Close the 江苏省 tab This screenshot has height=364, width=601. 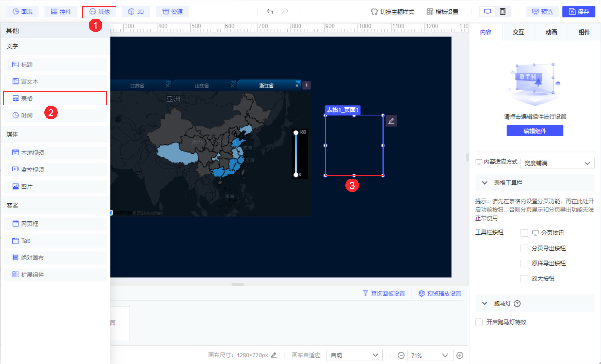click(x=167, y=85)
